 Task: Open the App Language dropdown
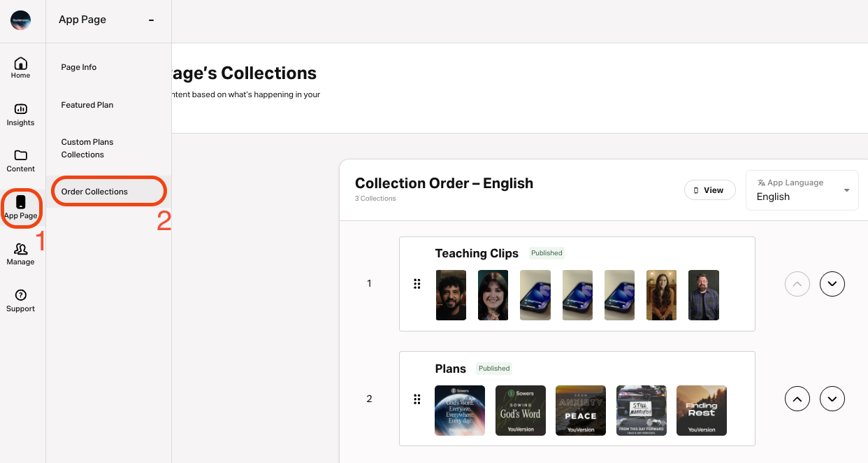(x=802, y=190)
